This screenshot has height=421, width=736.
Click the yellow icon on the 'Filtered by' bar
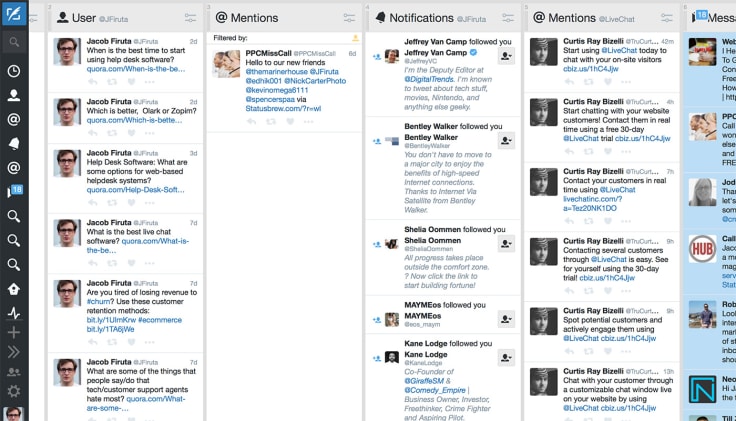[x=355, y=38]
